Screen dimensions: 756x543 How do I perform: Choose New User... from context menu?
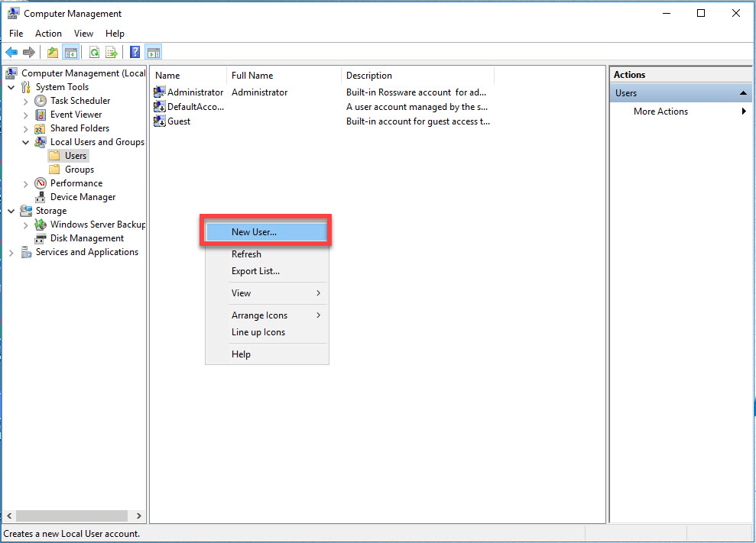[254, 232]
